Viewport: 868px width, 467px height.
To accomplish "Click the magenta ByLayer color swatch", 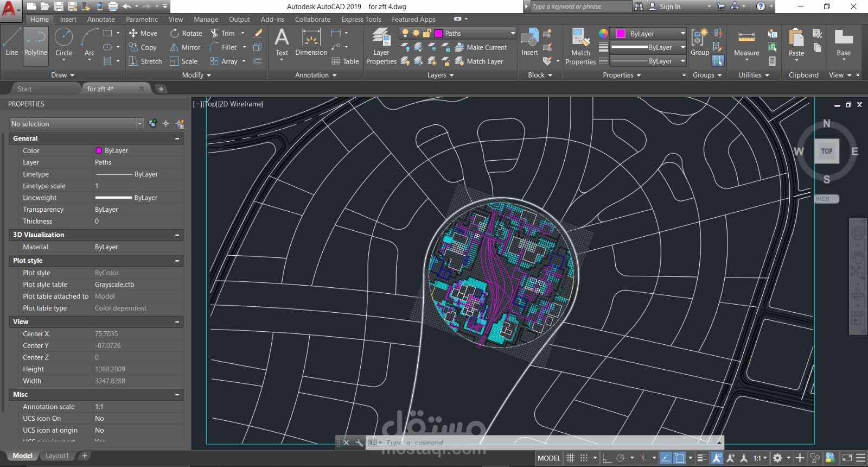I will (621, 34).
